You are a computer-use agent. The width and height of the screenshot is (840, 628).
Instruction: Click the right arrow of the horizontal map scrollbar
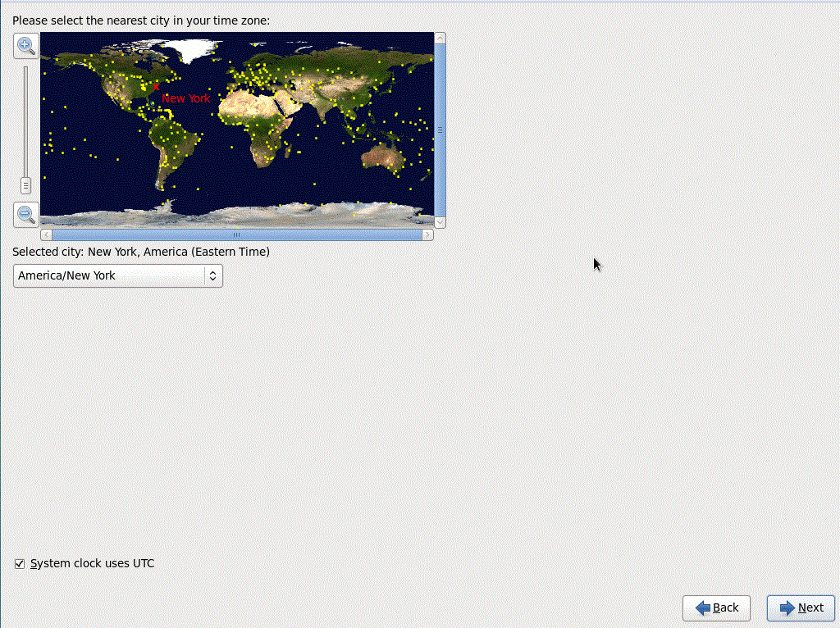coord(430,234)
